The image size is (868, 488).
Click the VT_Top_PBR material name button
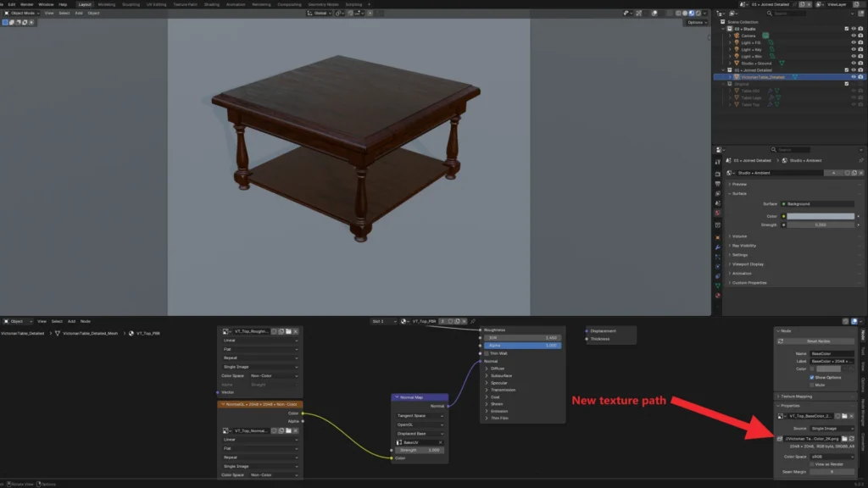424,321
